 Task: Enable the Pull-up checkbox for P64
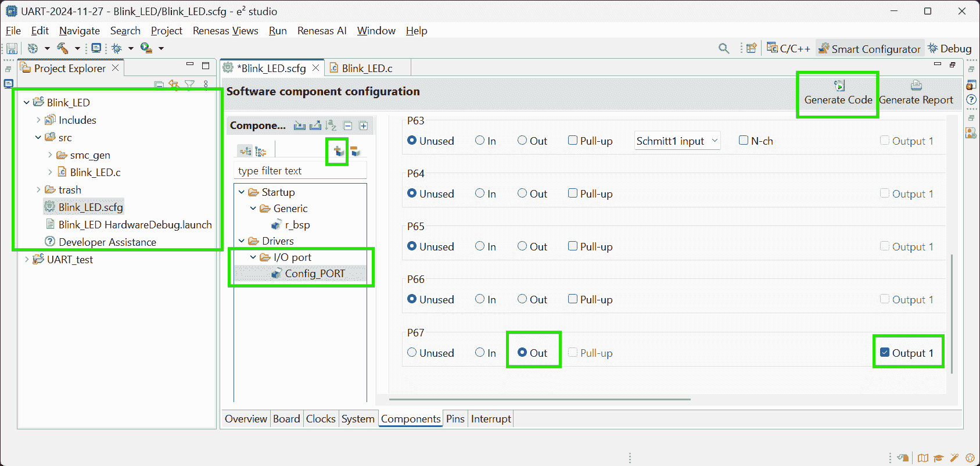point(573,193)
